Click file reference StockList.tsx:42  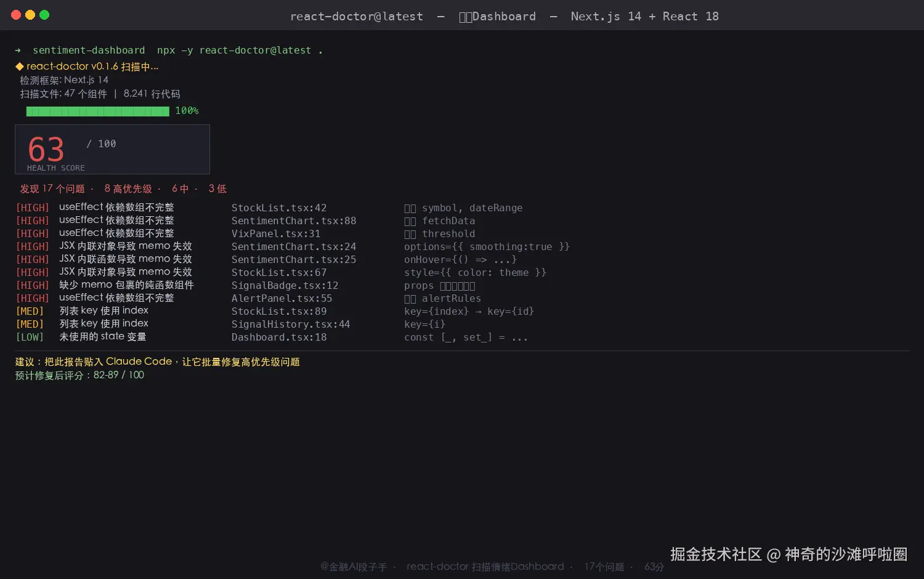pos(279,208)
